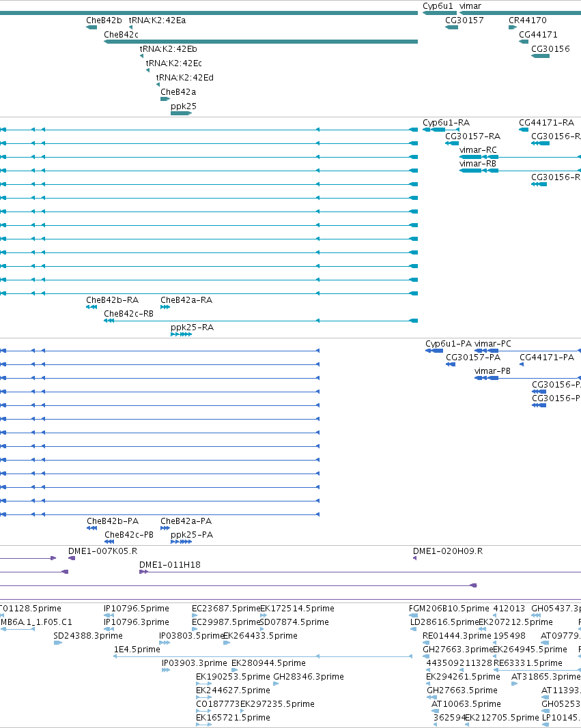Viewport: 581px width, 728px height.
Task: Select the EK207212.5prime EST label
Action: 515,622
